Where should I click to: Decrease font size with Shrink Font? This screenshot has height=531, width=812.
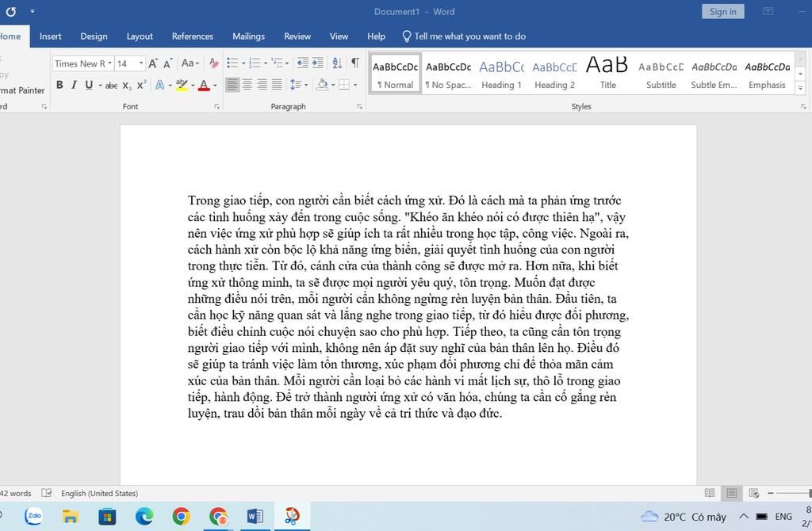(x=167, y=63)
